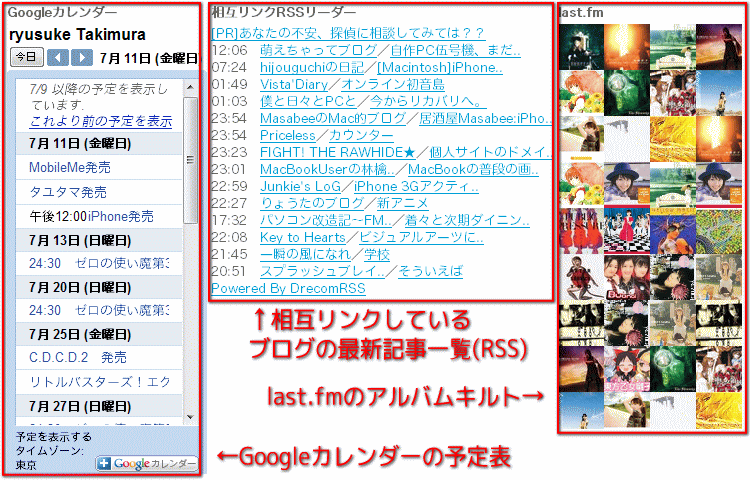
Task: Open パソコン改造記--FM.. blog link
Action: click(x=326, y=220)
